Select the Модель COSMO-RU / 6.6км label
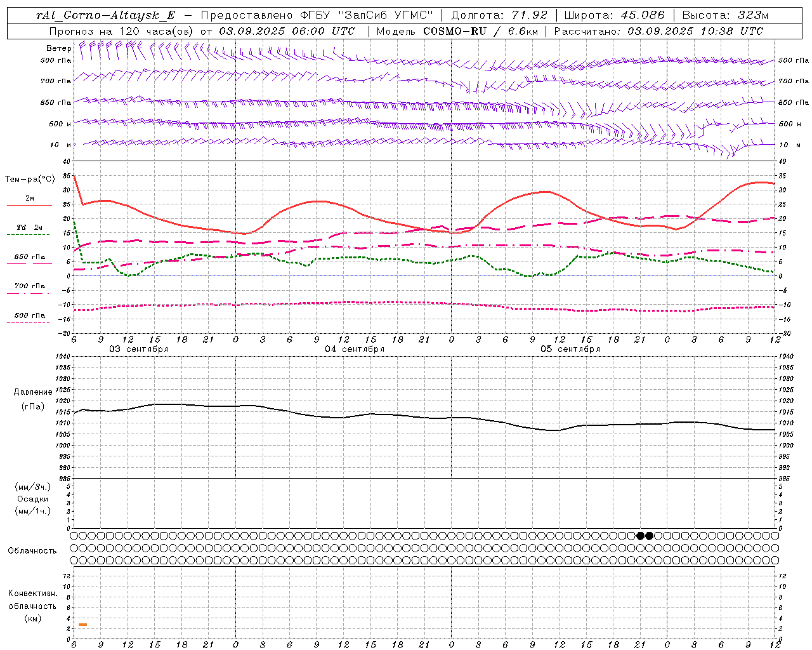The height and width of the screenshot is (650, 812). coord(457,31)
